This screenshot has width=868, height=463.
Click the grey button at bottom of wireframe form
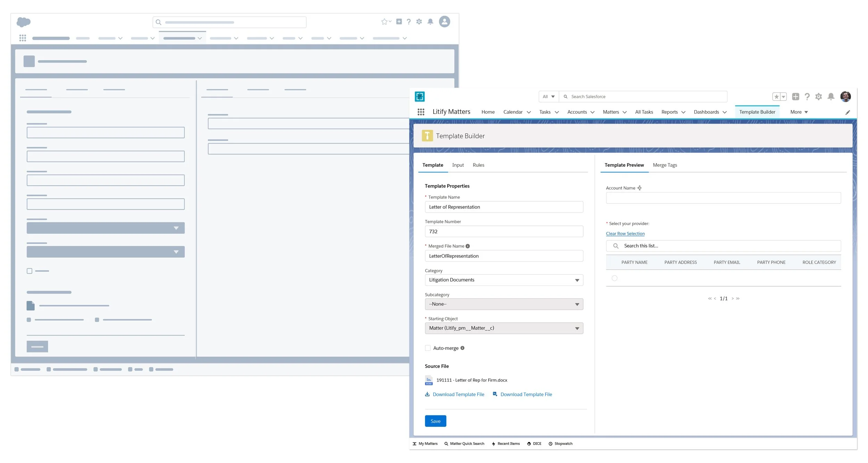point(37,347)
